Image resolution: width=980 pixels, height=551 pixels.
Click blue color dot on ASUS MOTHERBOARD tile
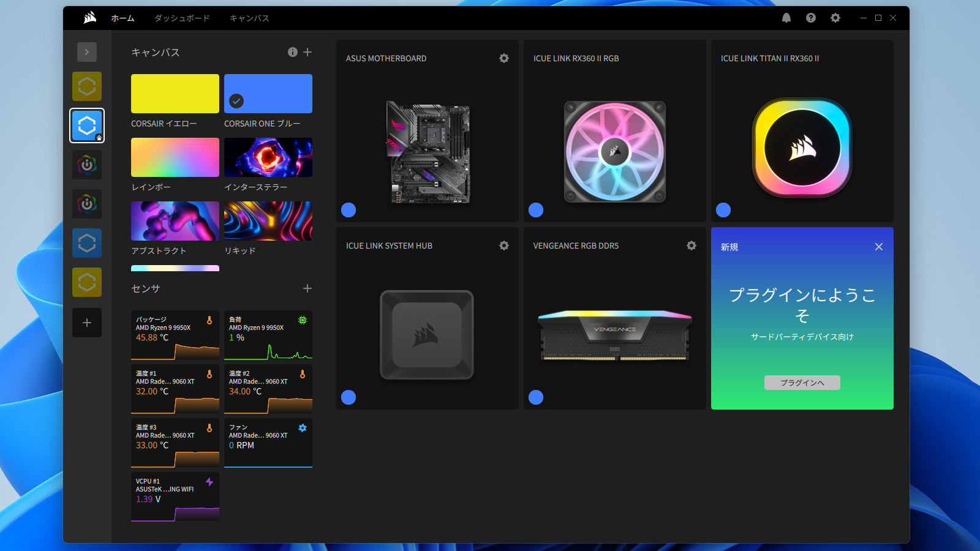tap(349, 210)
